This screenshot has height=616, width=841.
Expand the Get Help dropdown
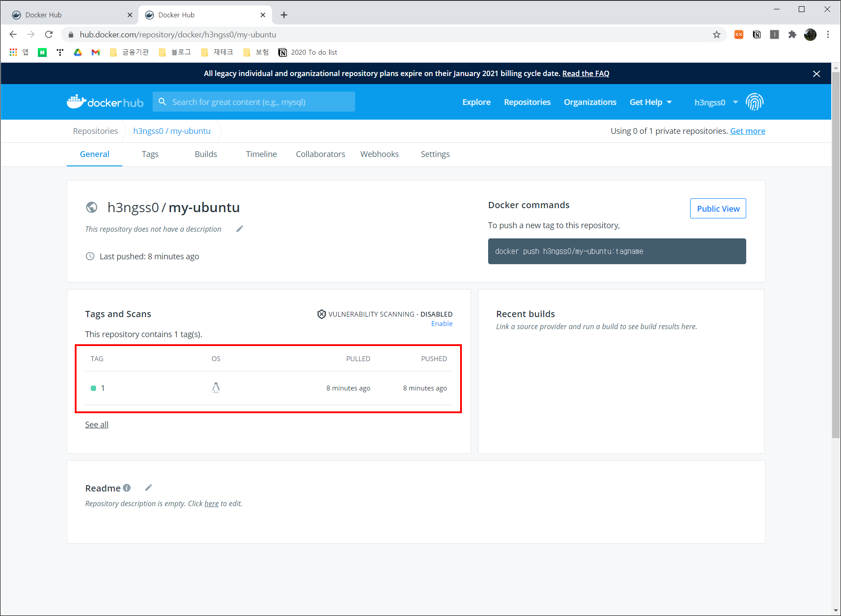coord(651,102)
